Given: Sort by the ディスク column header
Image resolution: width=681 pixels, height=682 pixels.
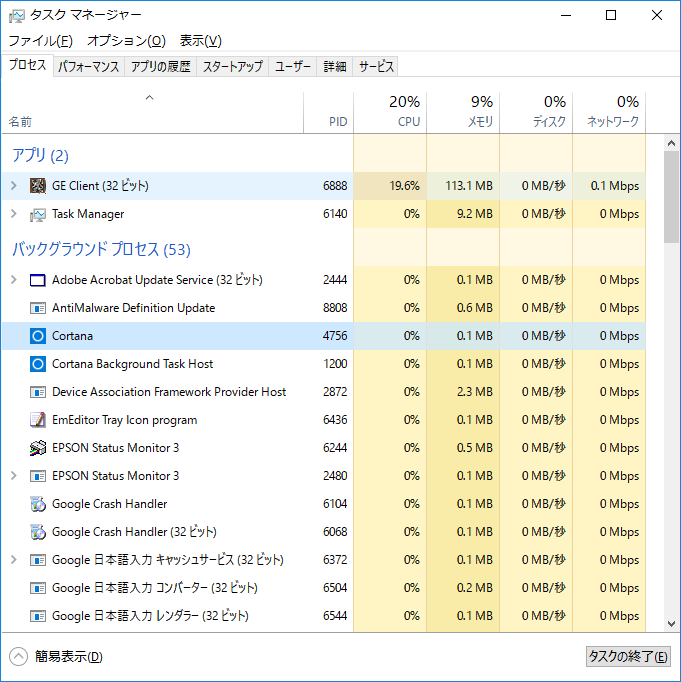Looking at the screenshot, I should click(536, 112).
